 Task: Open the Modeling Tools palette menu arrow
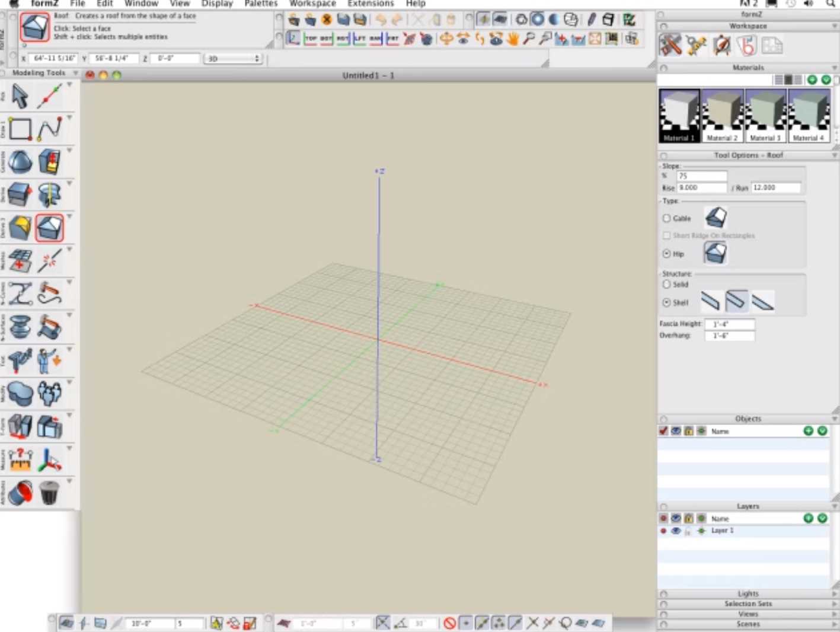pos(75,73)
